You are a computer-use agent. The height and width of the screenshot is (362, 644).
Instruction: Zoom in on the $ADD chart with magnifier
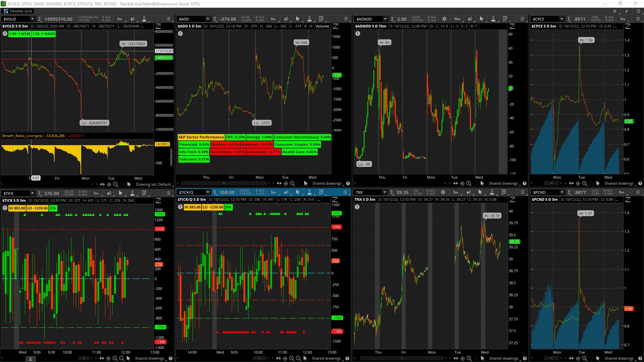[x=292, y=184]
